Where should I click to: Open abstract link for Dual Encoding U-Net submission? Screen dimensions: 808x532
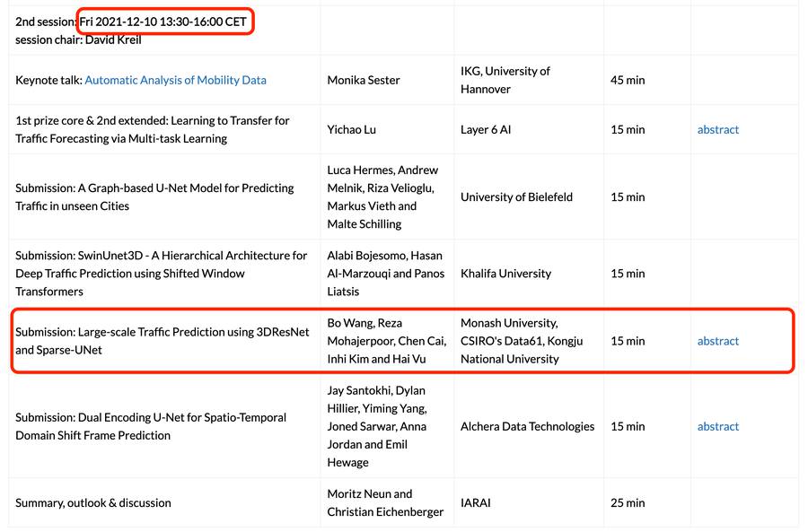[x=718, y=426]
